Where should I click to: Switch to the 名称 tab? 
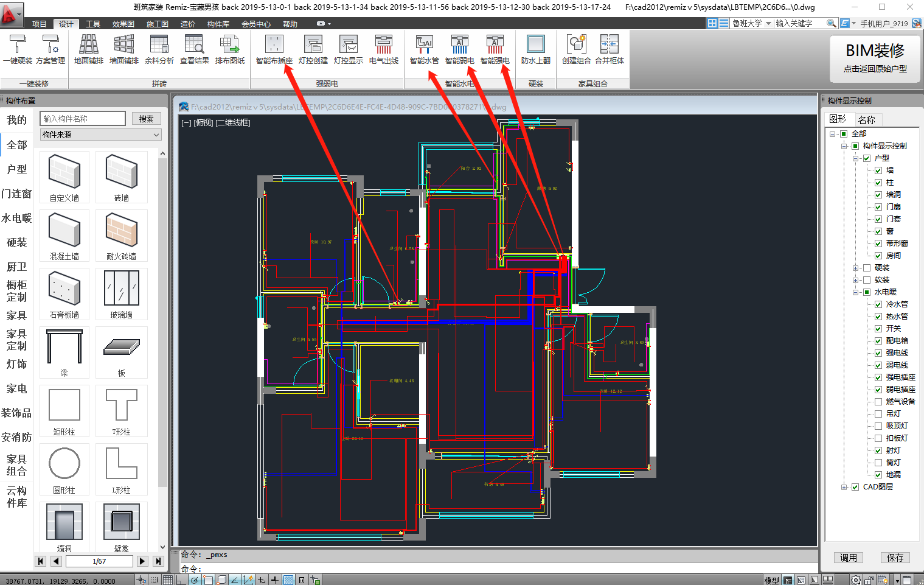[x=867, y=119]
